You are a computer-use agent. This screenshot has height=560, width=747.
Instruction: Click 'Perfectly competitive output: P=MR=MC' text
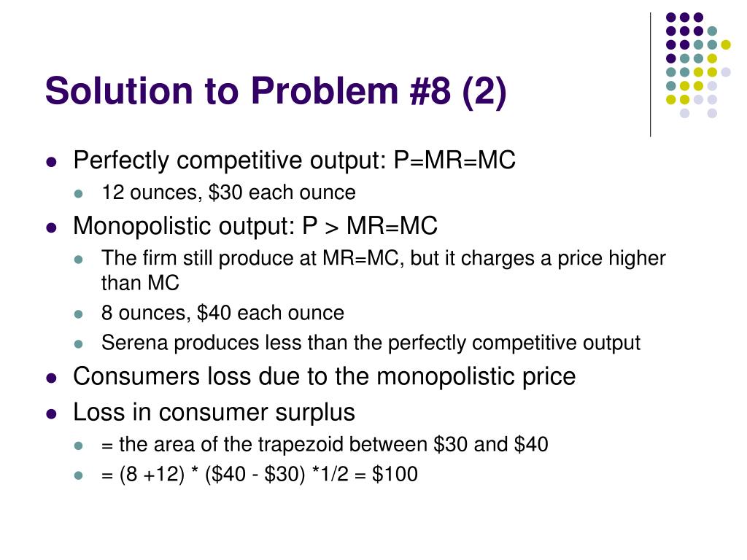coord(295,160)
